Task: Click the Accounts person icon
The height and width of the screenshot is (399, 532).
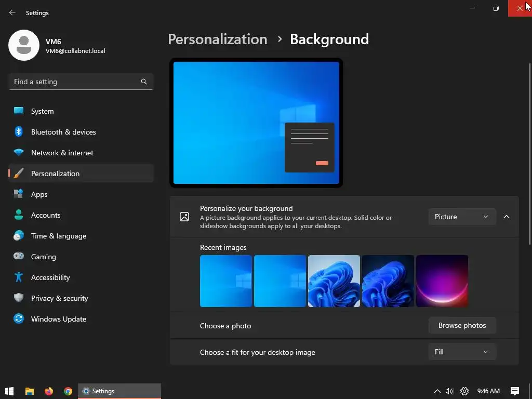Action: click(x=19, y=215)
